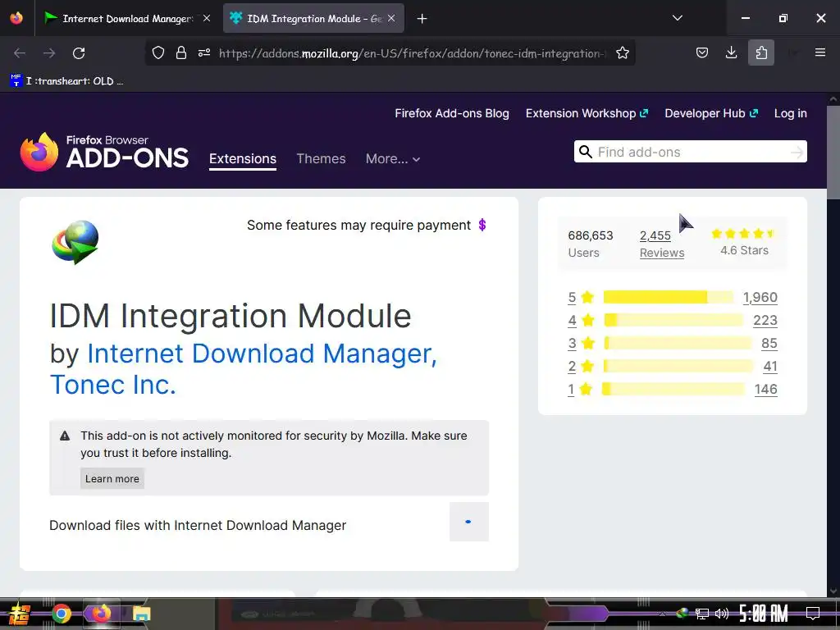
Task: Open the network tray icon
Action: pos(702,614)
